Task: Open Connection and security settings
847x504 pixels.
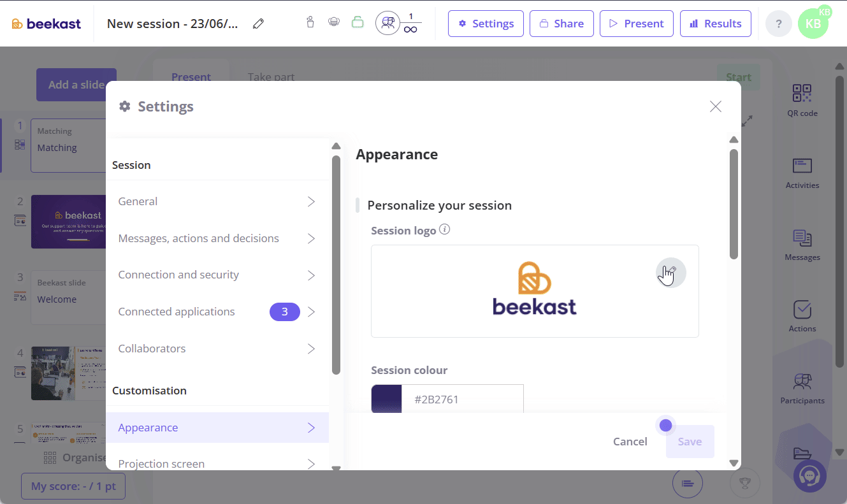Action: click(x=217, y=275)
